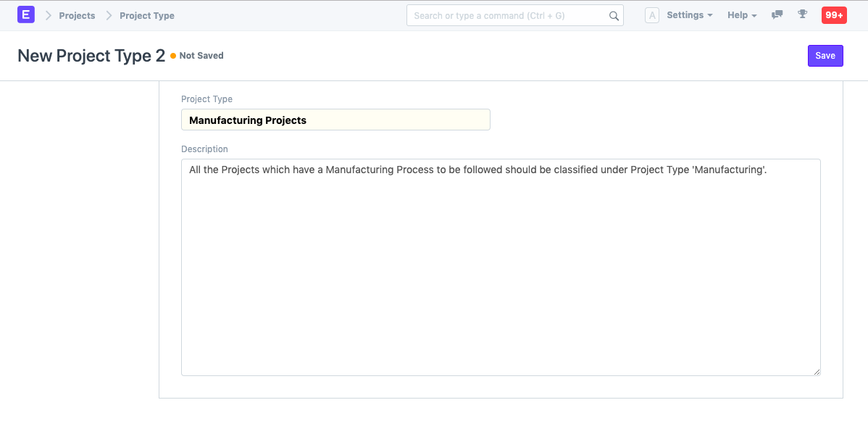Click the New Project Type 2 title
The width and height of the screenshot is (868, 421).
point(91,56)
